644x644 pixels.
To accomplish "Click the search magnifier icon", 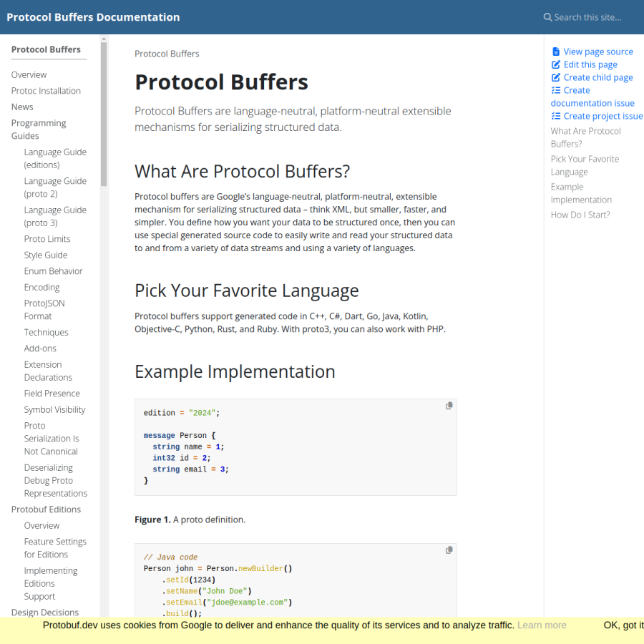I will click(547, 17).
